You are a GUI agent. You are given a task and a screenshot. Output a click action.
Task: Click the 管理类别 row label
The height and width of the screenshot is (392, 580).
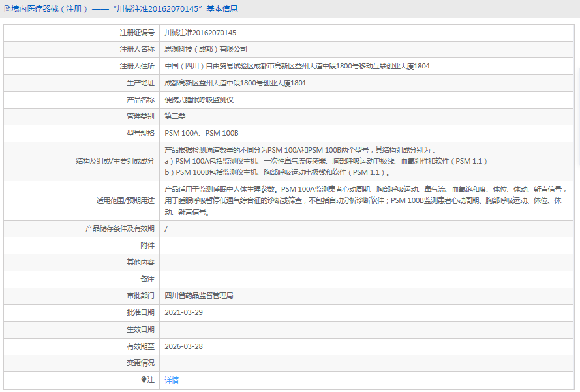click(140, 116)
